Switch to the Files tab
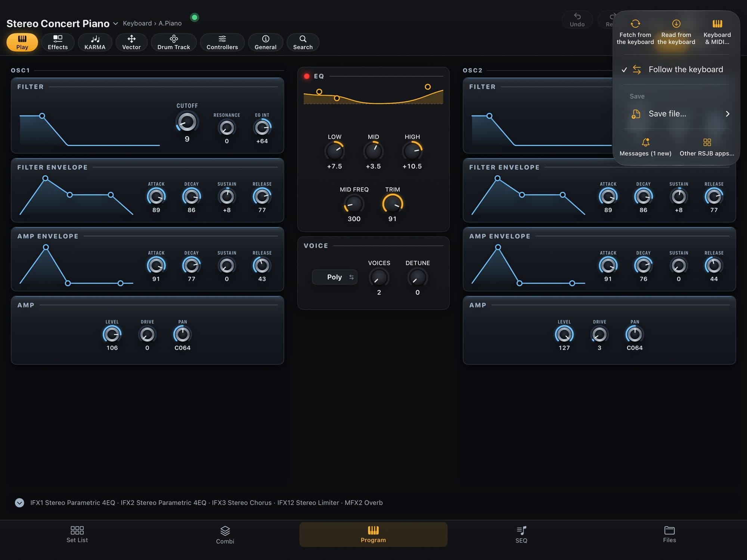The width and height of the screenshot is (747, 560). pos(669,535)
